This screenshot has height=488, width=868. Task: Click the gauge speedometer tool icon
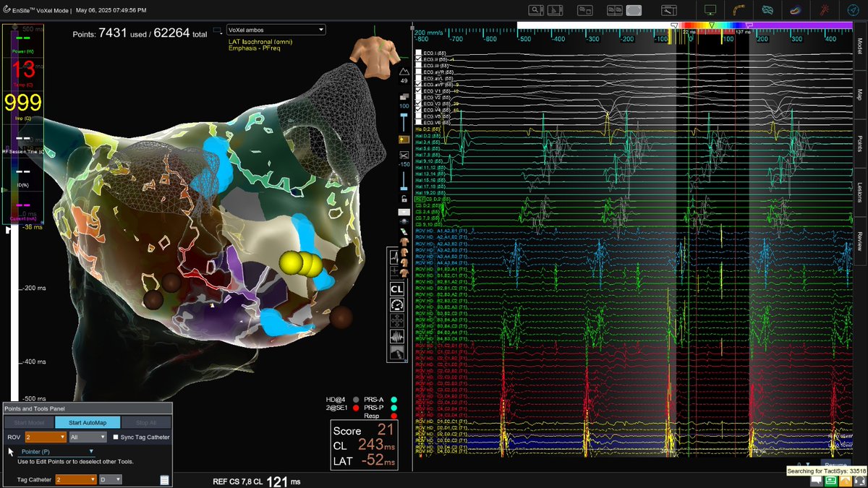(397, 304)
